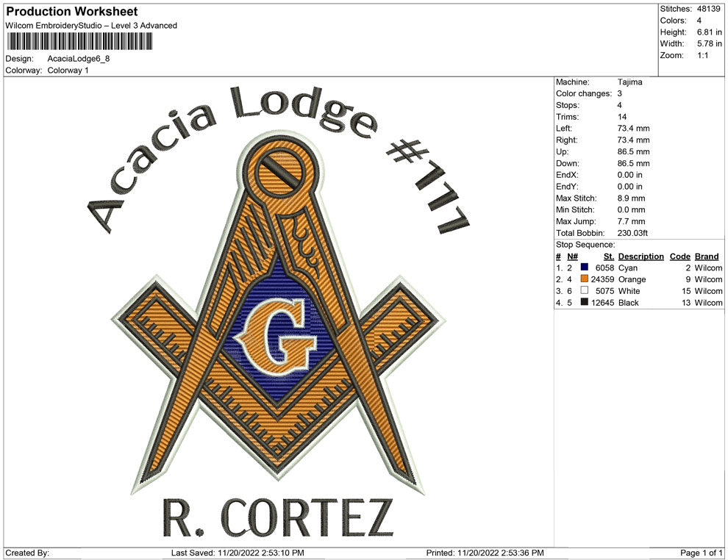Click the barcode under the Wilcom title
This screenshot has height=560, width=728.
click(79, 41)
